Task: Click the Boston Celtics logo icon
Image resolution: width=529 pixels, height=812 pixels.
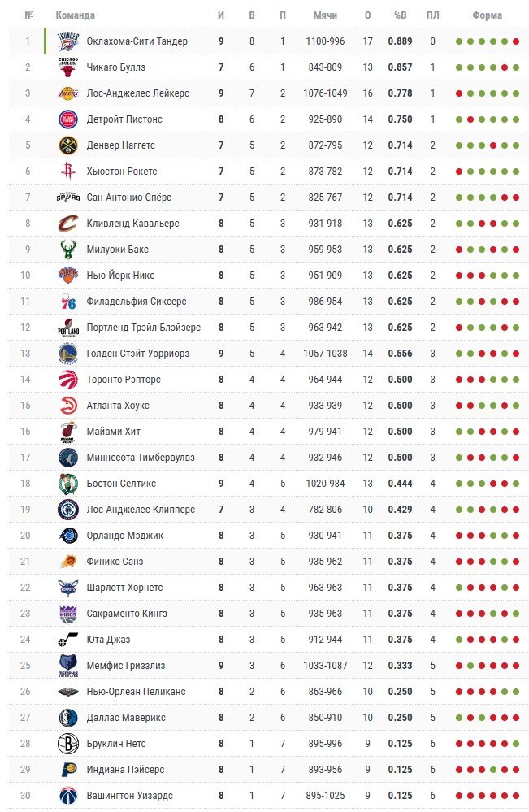Action: click(68, 484)
